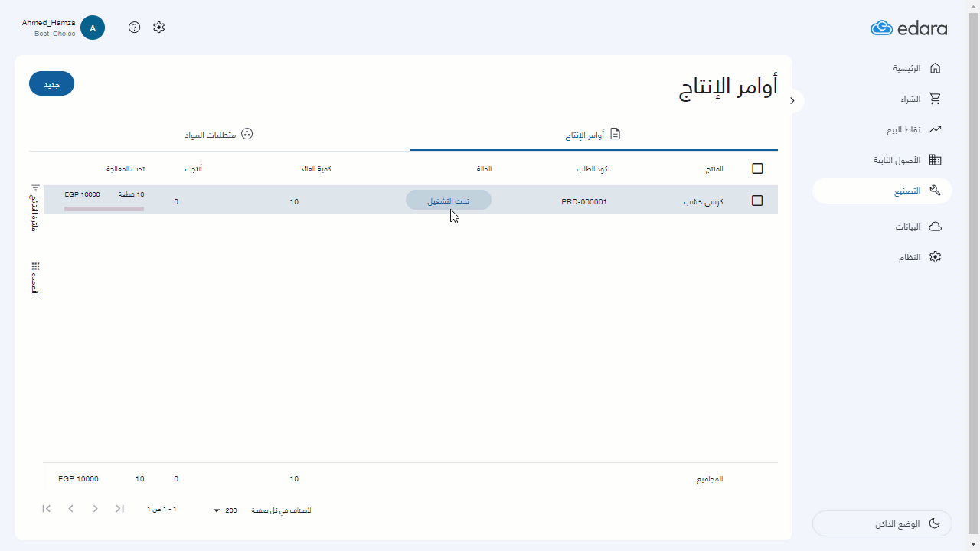
Task: Click the المنتج column header
Action: (x=714, y=169)
